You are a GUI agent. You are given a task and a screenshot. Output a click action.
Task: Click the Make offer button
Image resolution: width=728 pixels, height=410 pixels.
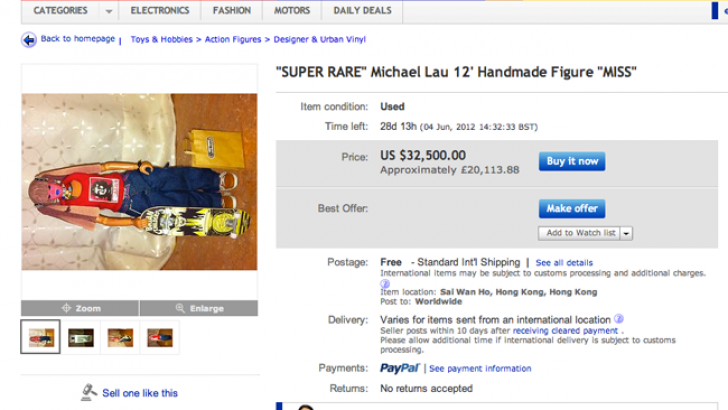(572, 208)
